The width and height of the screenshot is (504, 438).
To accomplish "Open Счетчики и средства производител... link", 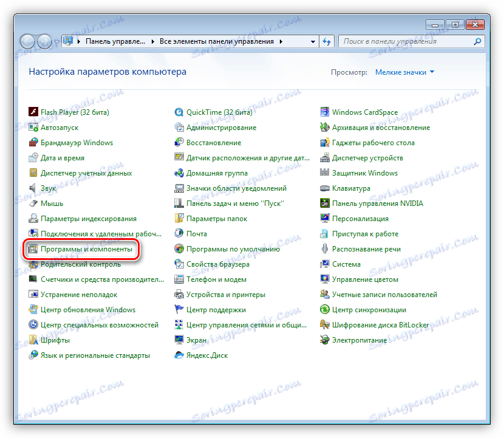I will point(102,279).
